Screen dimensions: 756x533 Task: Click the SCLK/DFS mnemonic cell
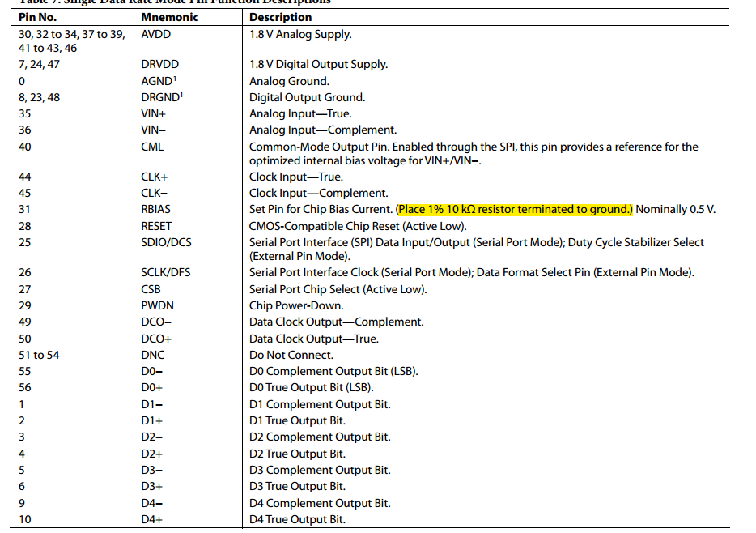(x=166, y=272)
